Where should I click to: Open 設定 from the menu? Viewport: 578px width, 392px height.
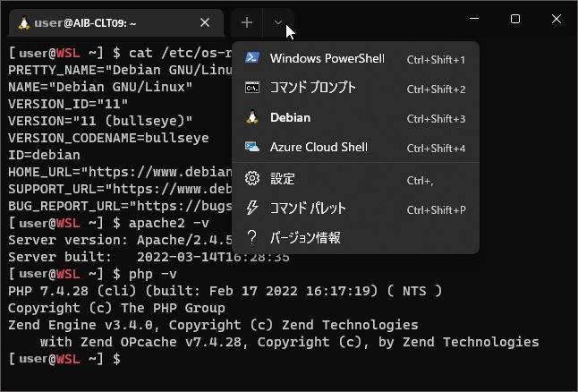click(x=356, y=179)
